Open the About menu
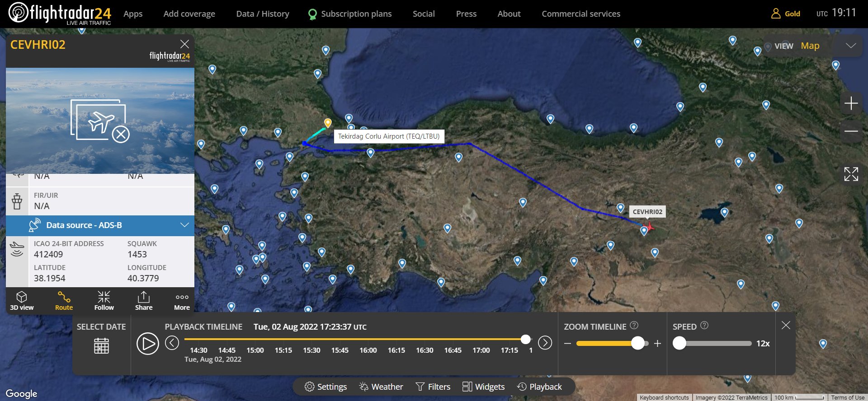868x401 pixels. (x=509, y=14)
